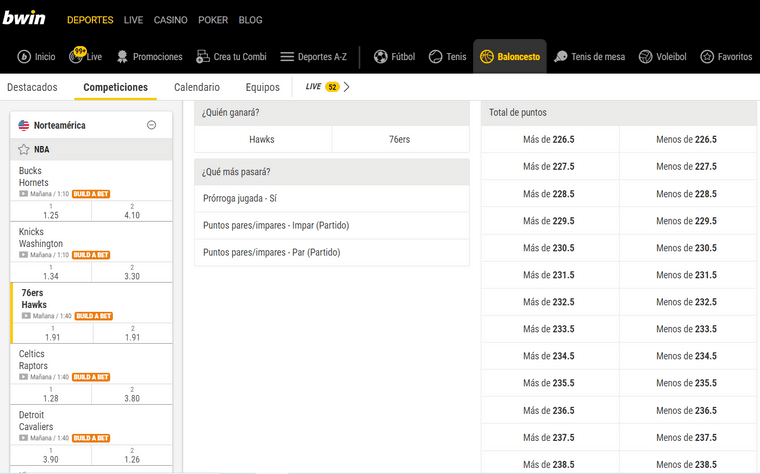
Task: Expand the LIVE 52 chevron arrow
Action: [346, 87]
